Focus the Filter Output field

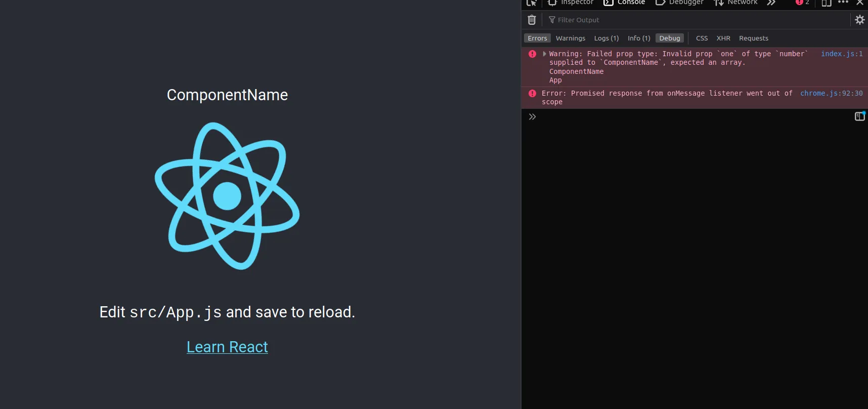click(697, 20)
